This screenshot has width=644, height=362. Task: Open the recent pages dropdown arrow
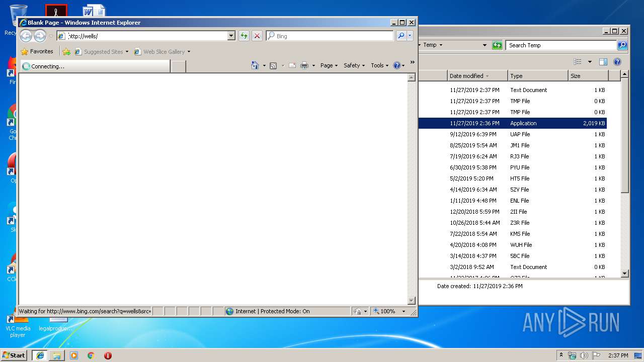tap(51, 36)
